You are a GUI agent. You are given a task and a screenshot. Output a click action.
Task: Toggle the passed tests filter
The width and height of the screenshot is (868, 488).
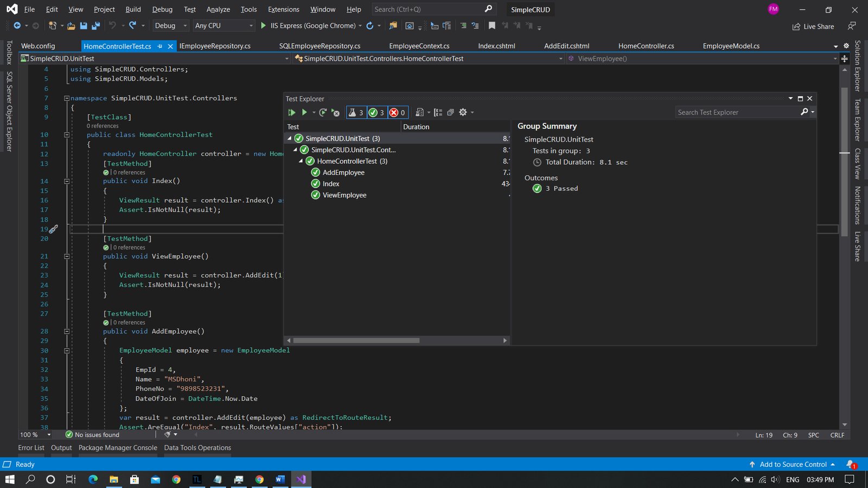pyautogui.click(x=376, y=112)
